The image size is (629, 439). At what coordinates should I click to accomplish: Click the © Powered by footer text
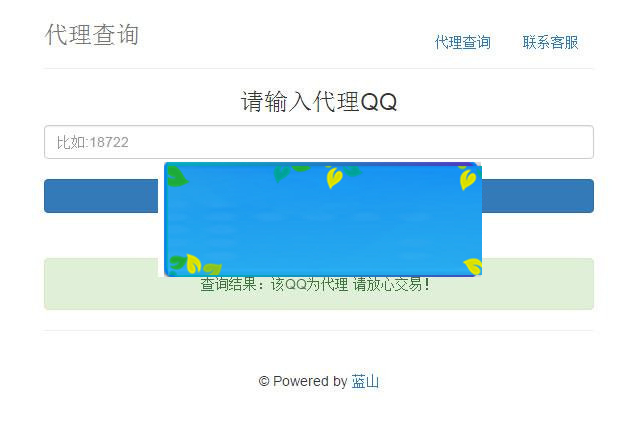(x=302, y=381)
